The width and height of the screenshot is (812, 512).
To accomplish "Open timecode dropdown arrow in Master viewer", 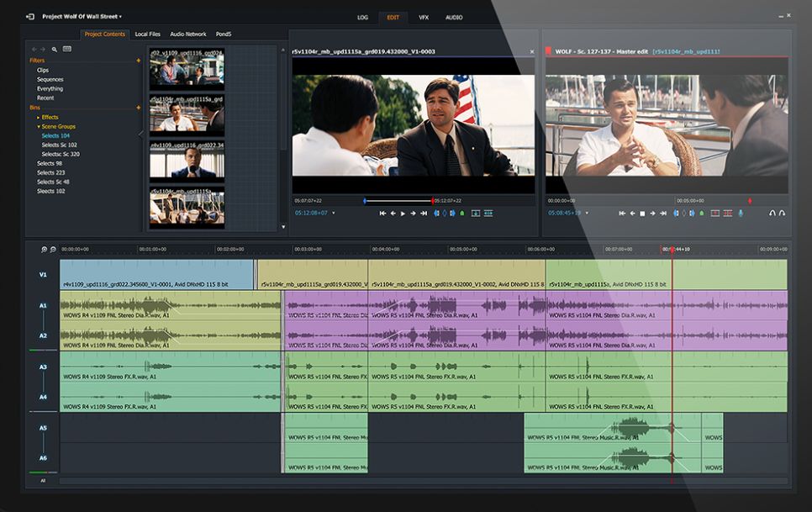I will (x=587, y=214).
